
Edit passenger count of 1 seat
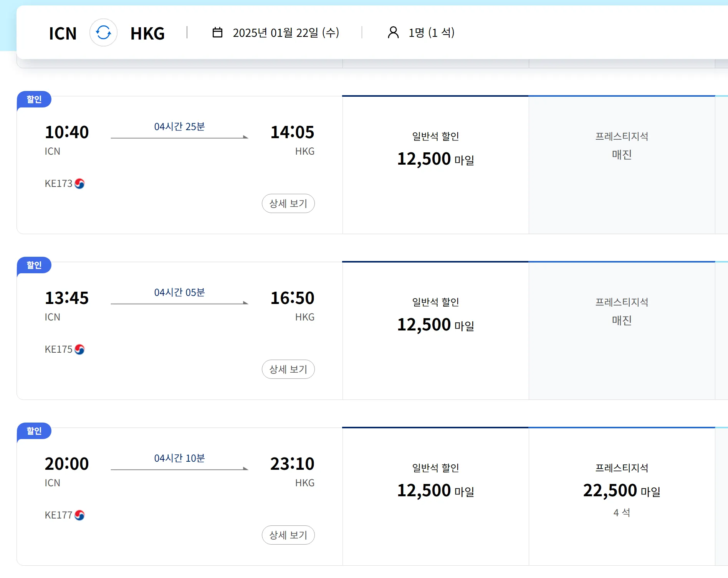(431, 33)
